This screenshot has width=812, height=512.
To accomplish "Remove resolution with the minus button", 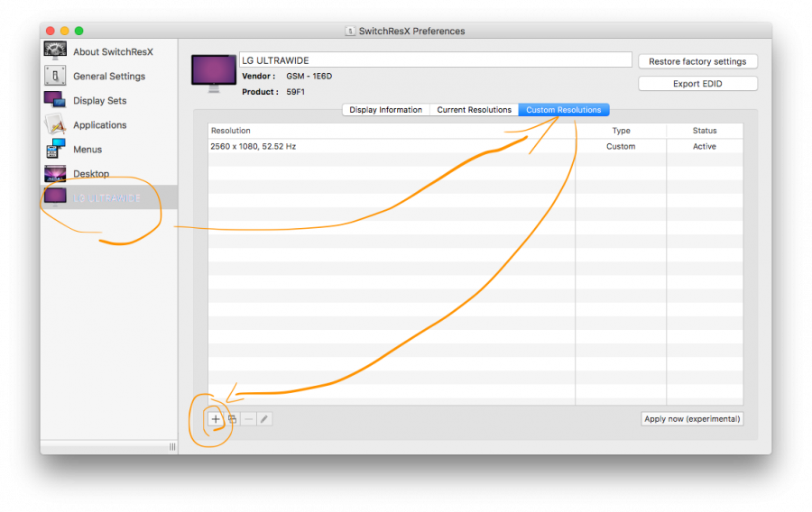I will 248,419.
